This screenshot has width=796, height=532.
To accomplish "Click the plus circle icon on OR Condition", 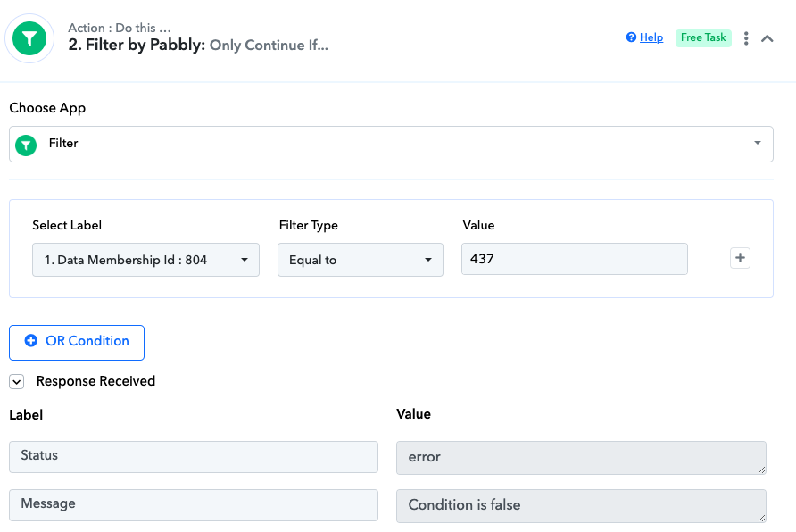I will 31,341.
